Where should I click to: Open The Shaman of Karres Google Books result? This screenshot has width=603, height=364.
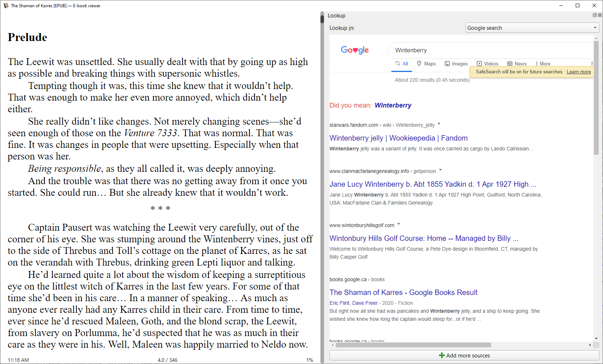[403, 292]
